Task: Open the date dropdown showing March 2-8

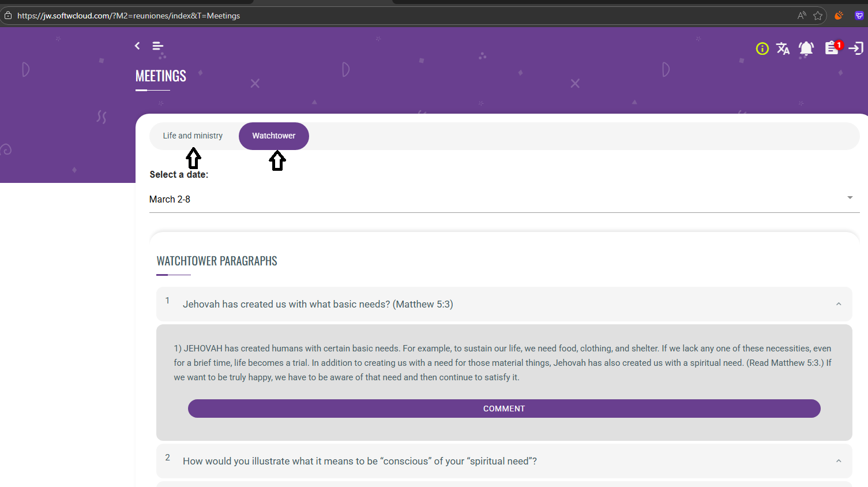Action: 503,199
